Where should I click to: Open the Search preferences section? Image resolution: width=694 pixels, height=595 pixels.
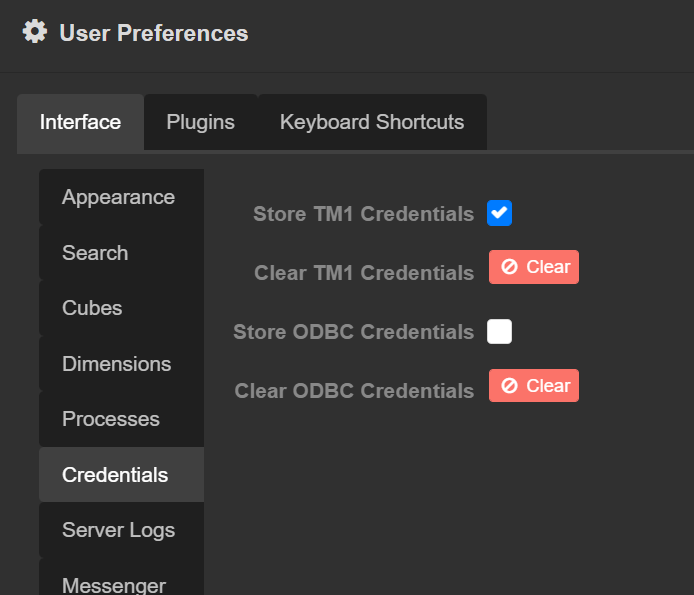coord(95,253)
